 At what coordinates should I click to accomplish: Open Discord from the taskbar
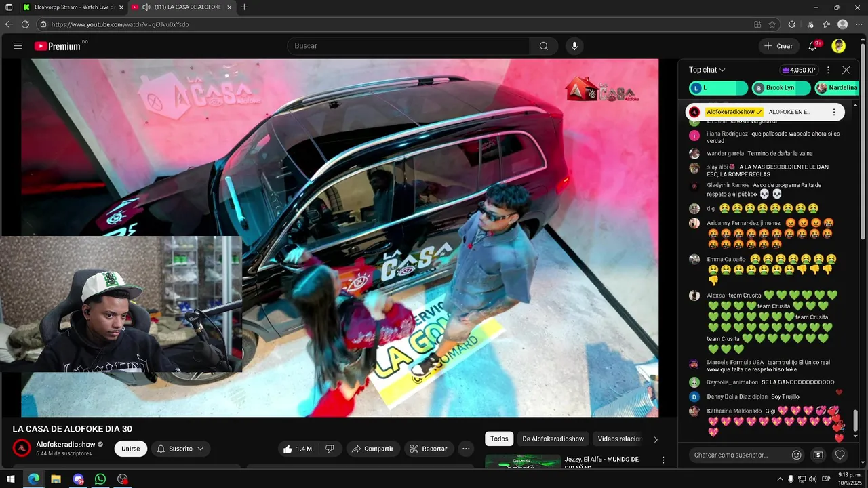point(78,479)
